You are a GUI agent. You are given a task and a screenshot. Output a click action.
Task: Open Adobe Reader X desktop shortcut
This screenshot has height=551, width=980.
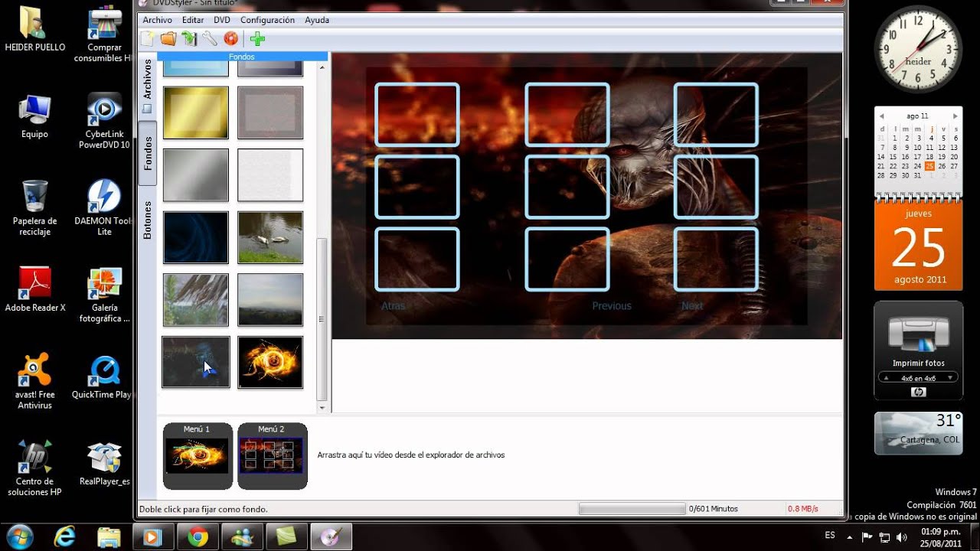coord(35,289)
